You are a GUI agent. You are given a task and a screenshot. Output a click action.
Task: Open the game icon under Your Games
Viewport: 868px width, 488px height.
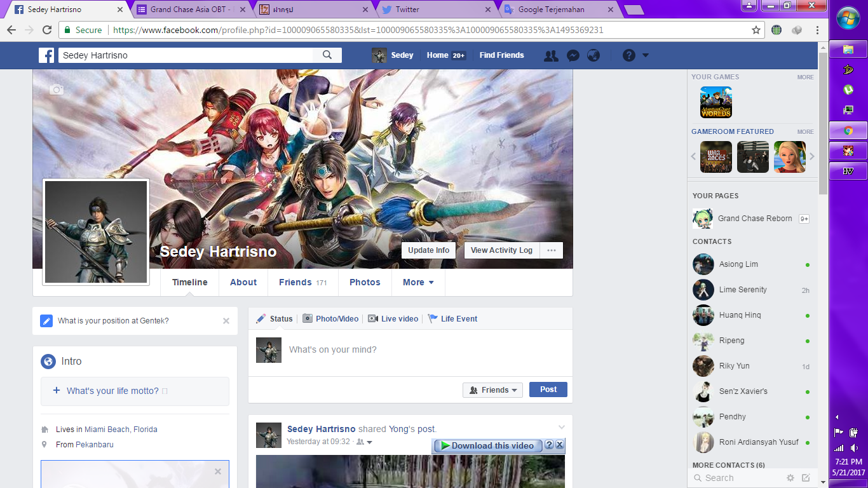tap(716, 102)
